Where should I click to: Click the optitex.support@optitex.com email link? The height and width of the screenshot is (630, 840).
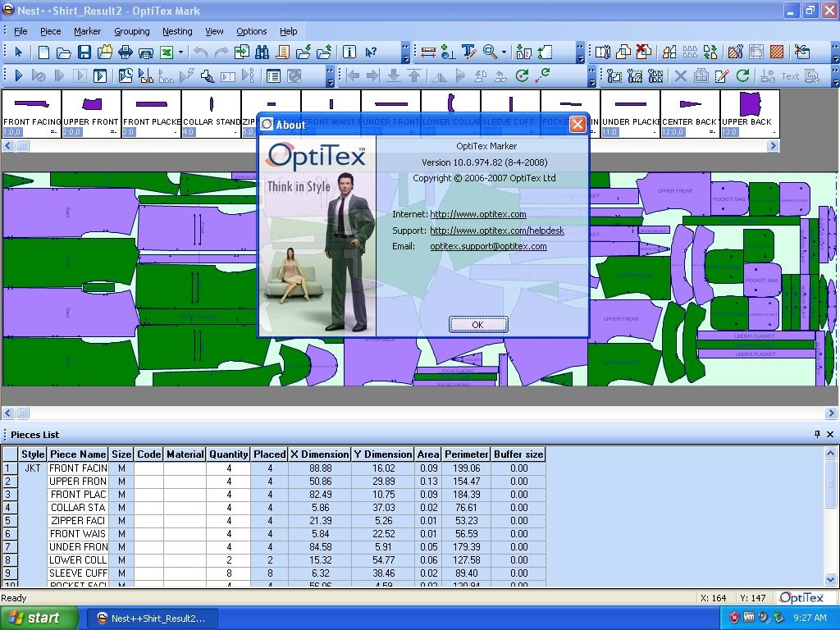pyautogui.click(x=488, y=246)
